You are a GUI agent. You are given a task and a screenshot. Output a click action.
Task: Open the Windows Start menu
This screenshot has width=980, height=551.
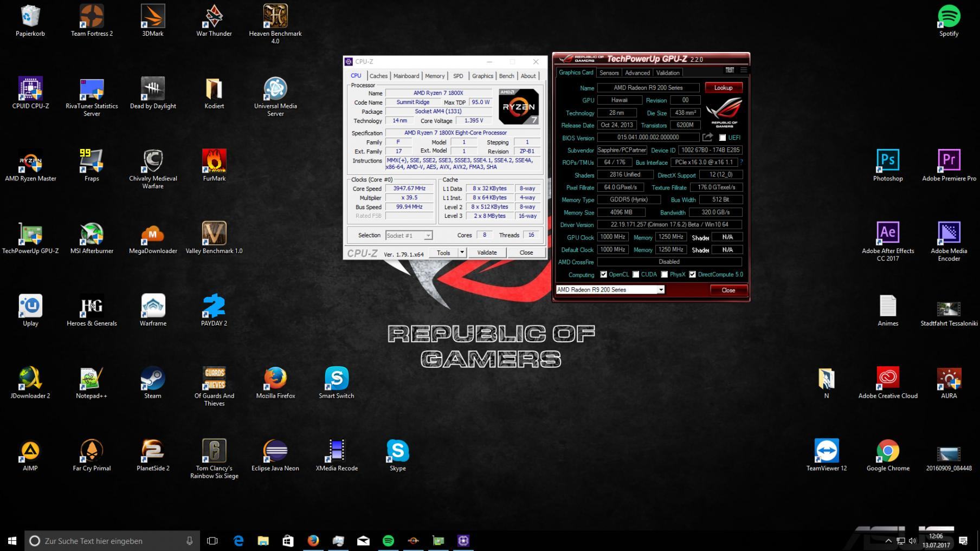[x=12, y=541]
